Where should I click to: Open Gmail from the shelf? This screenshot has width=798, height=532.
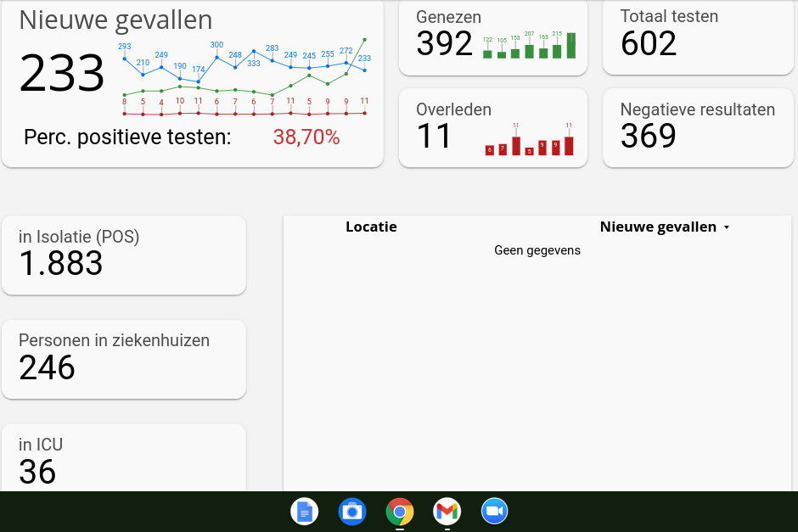pyautogui.click(x=447, y=512)
